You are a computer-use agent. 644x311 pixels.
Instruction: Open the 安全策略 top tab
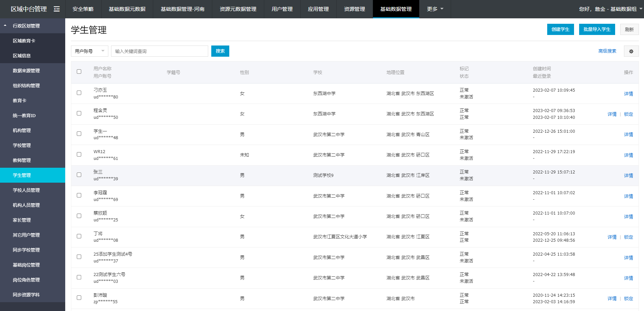coord(83,9)
